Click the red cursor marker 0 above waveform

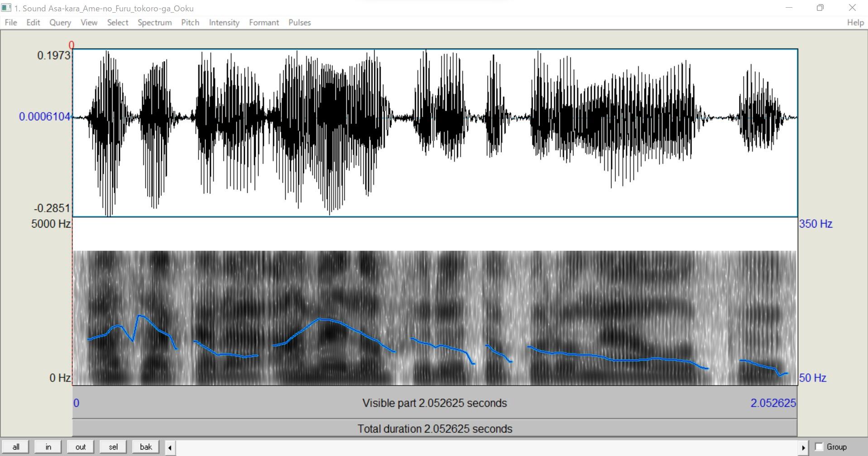click(x=71, y=45)
